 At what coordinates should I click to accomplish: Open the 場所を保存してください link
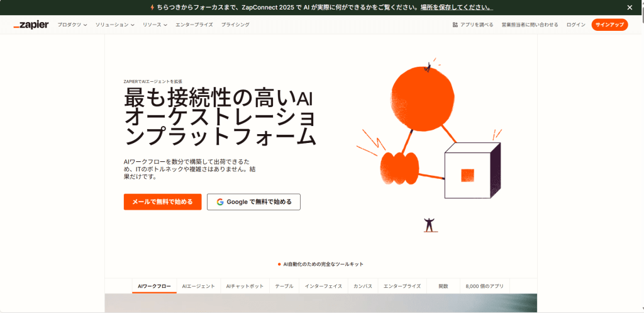click(457, 8)
